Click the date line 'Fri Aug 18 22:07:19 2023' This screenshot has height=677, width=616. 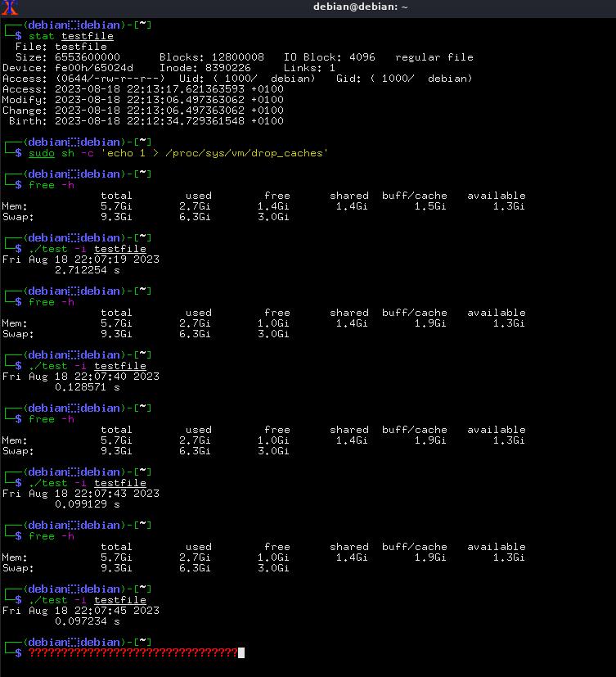click(x=81, y=260)
